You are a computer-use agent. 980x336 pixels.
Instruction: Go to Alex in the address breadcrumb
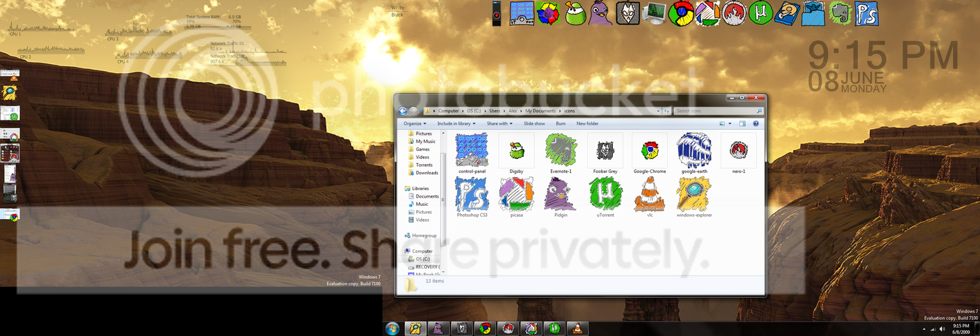514,111
